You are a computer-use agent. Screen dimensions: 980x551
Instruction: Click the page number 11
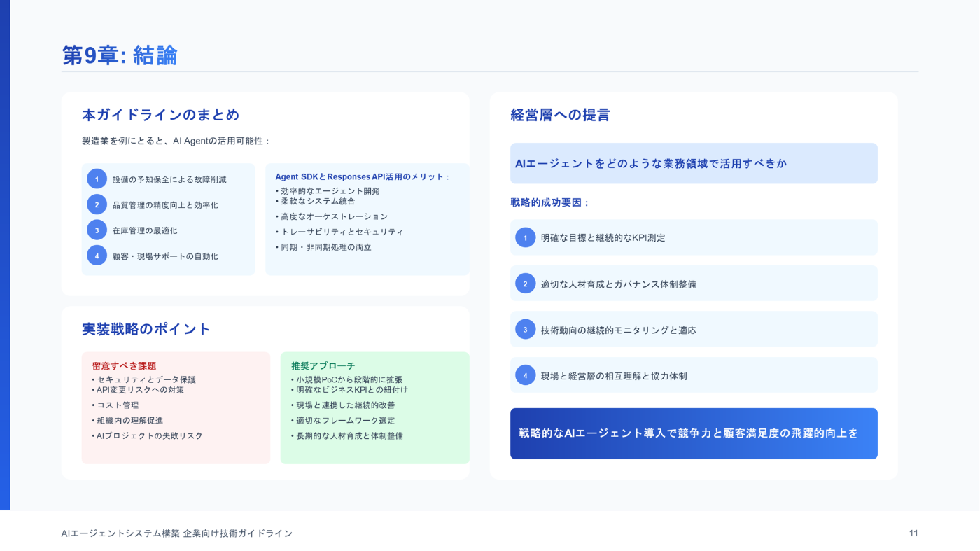(913, 533)
